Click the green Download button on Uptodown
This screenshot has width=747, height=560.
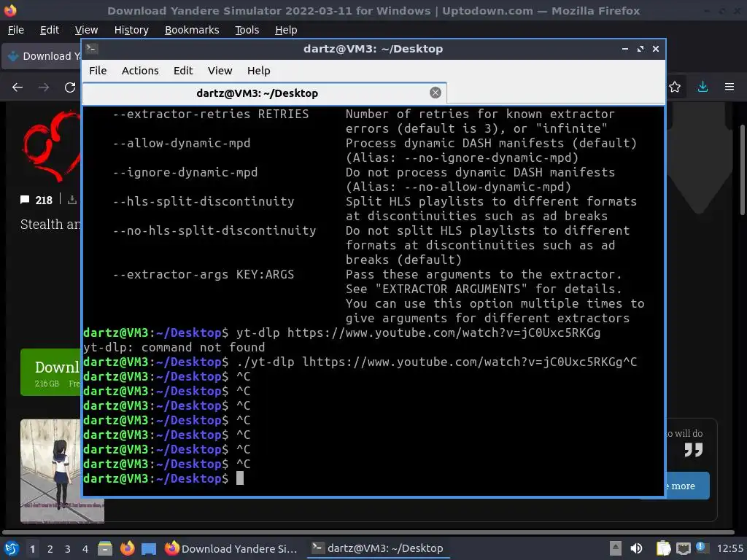(50, 372)
